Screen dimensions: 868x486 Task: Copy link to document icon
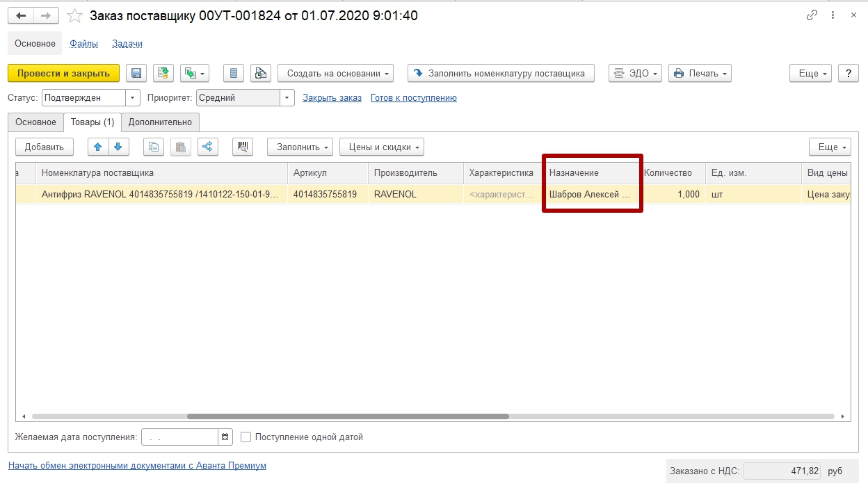coord(812,15)
